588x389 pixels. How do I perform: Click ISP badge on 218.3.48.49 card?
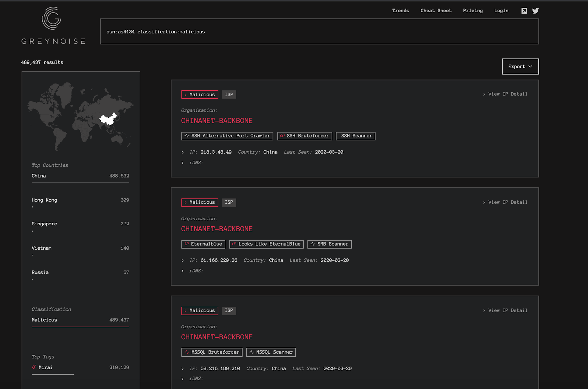pyautogui.click(x=229, y=94)
